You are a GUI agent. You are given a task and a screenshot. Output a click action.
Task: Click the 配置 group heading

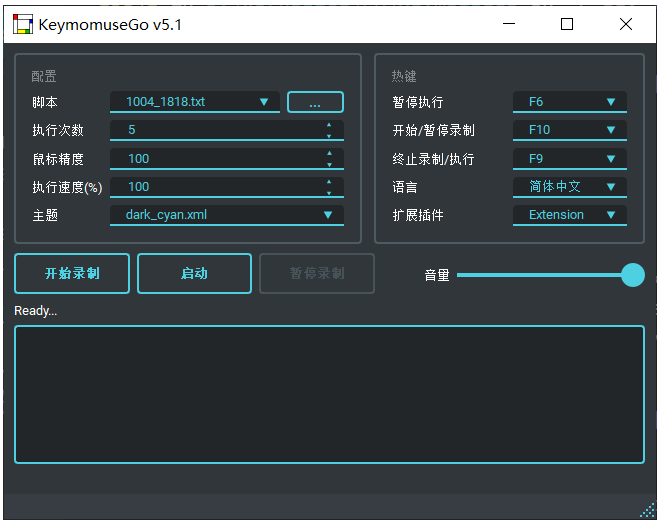coord(44,76)
